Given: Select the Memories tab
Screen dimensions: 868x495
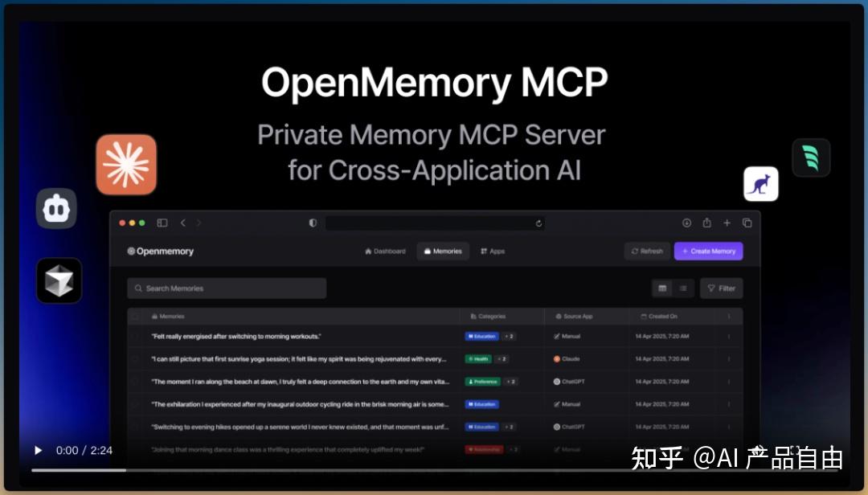Looking at the screenshot, I should coord(443,251).
